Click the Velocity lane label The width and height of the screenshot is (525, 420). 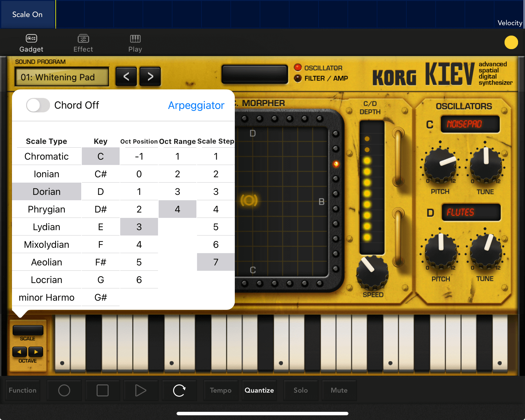[510, 23]
